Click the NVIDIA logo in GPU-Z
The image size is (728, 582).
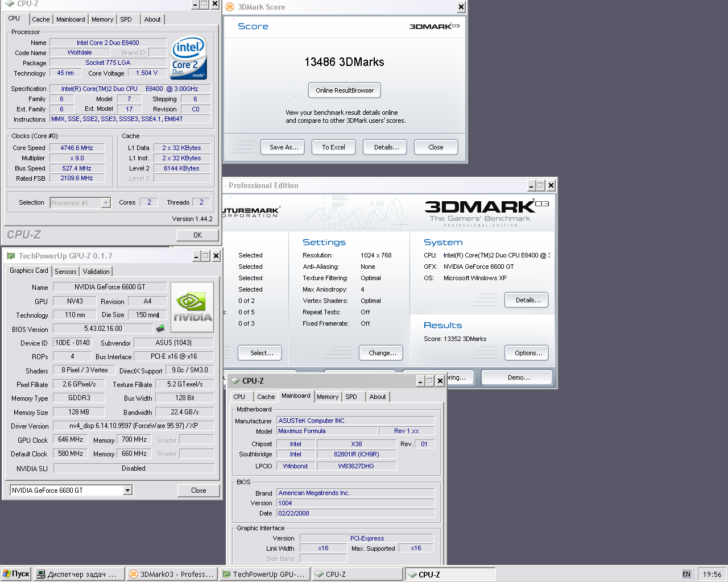192,307
